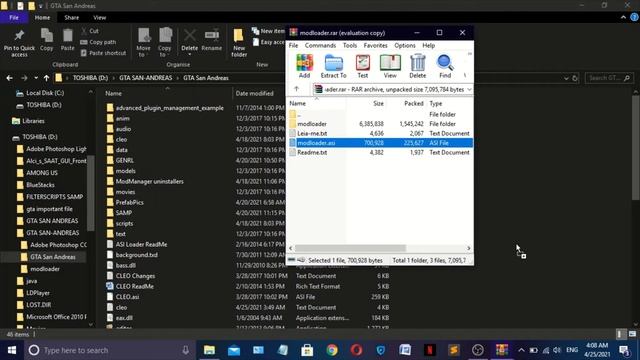Click Copy path in Explorer ribbon

click(98, 42)
